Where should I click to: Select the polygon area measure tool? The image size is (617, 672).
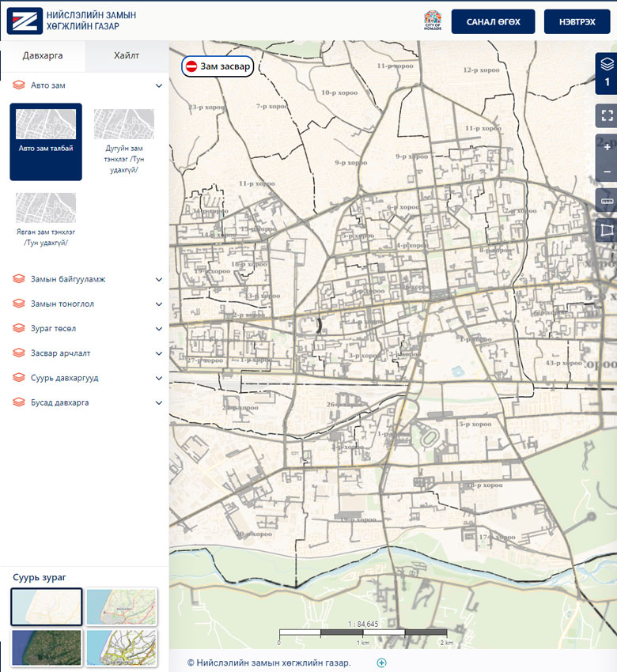tap(607, 230)
